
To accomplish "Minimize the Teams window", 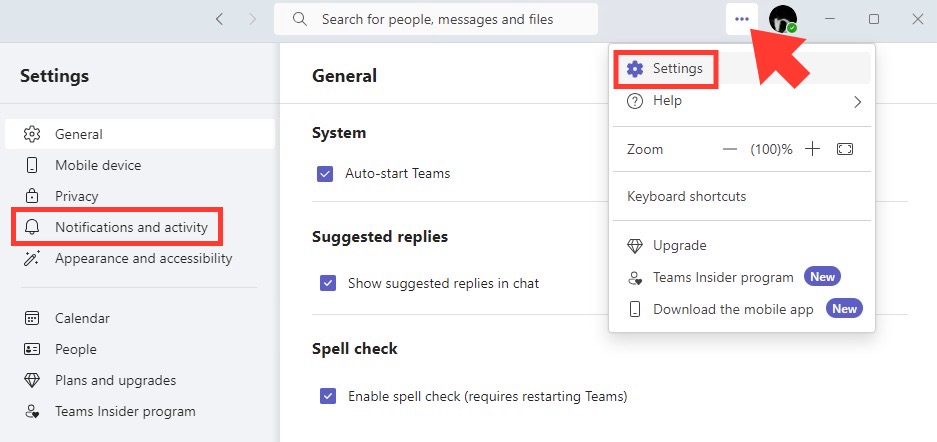I will click(829, 19).
